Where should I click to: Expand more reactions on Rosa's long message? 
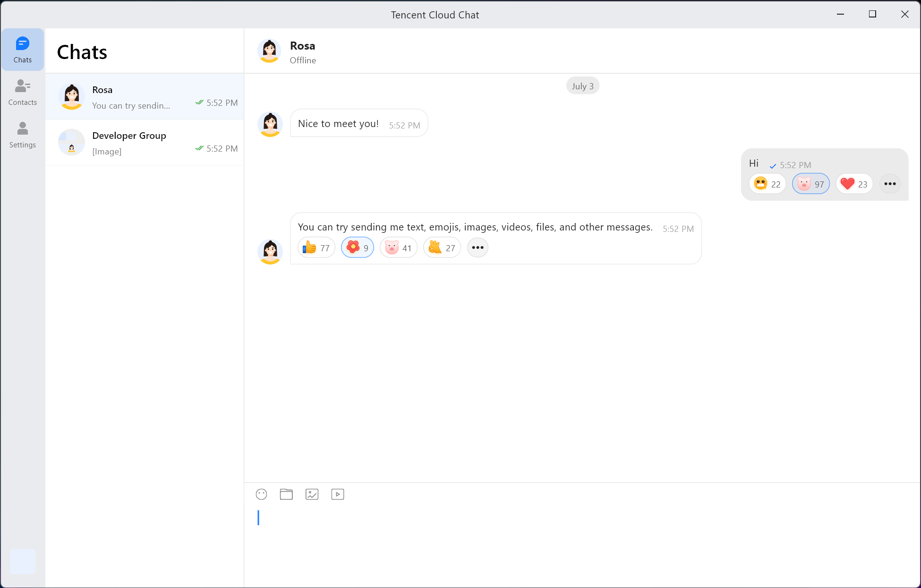478,247
